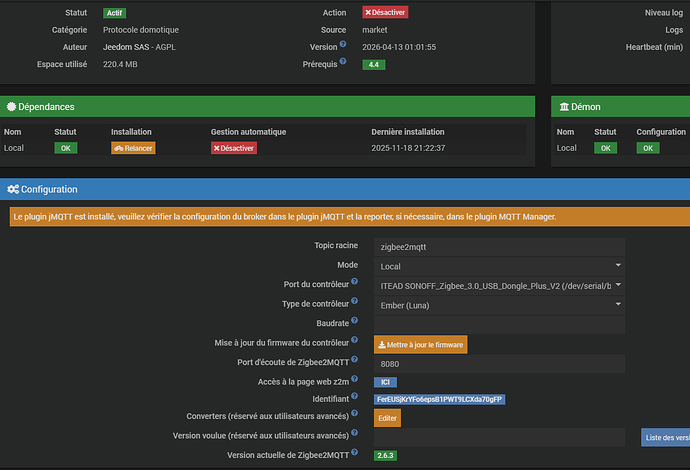Screen dimensions: 690x470
Task: Click the Désactiver button next to Action
Action: click(385, 12)
